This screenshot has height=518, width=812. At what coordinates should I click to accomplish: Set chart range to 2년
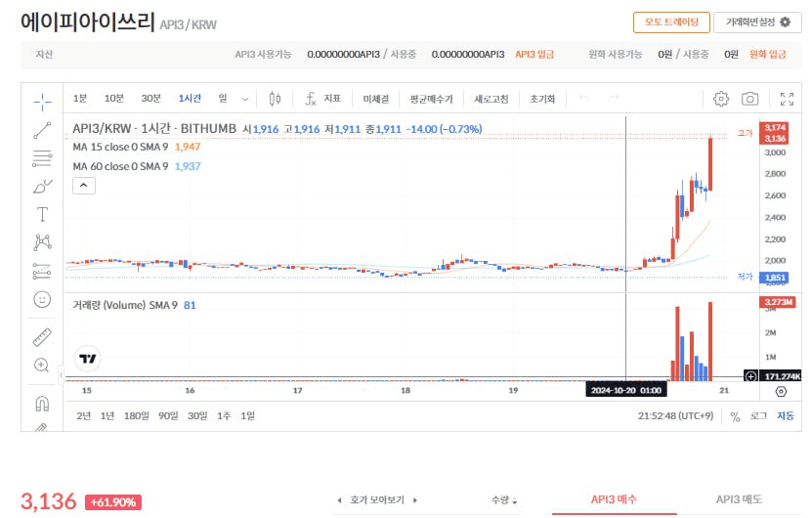tap(83, 416)
